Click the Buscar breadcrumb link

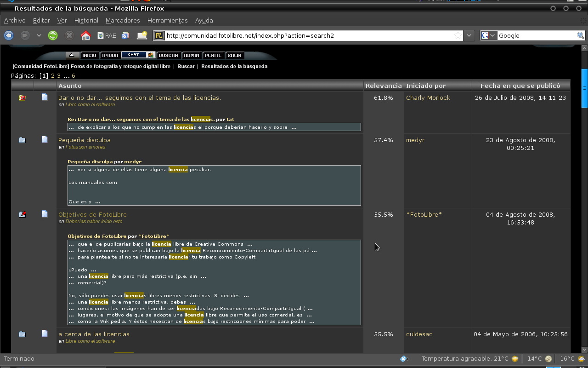coord(186,66)
